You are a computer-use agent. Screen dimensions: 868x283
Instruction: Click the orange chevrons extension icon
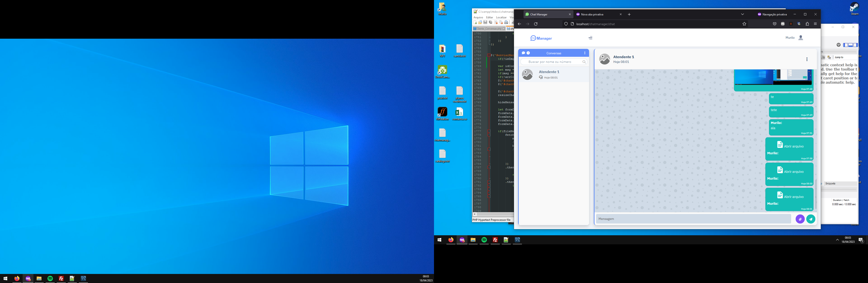click(791, 24)
